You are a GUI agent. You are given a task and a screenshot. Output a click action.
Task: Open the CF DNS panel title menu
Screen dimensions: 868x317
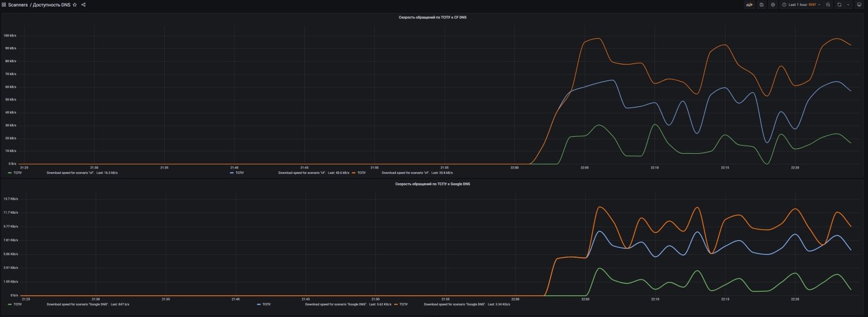tap(433, 18)
